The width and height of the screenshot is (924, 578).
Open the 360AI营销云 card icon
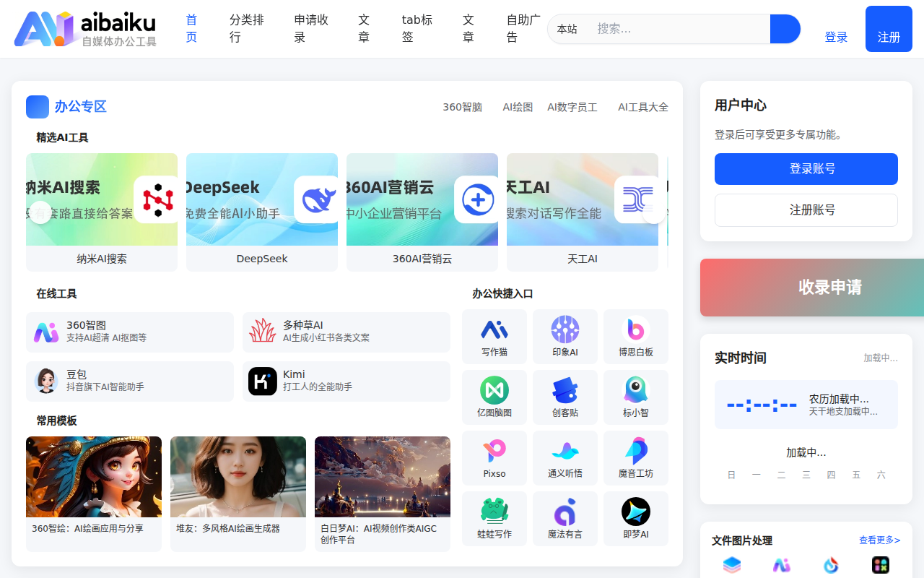pos(478,199)
